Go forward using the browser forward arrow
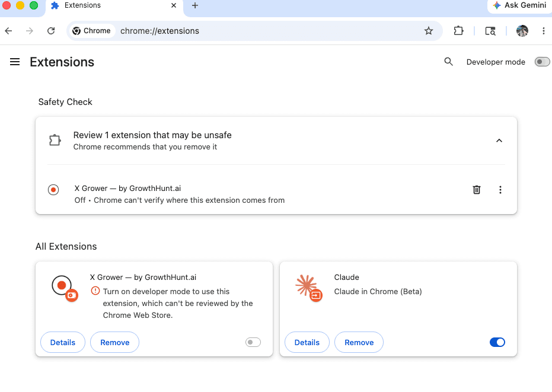The height and width of the screenshot is (392, 552). pos(30,31)
